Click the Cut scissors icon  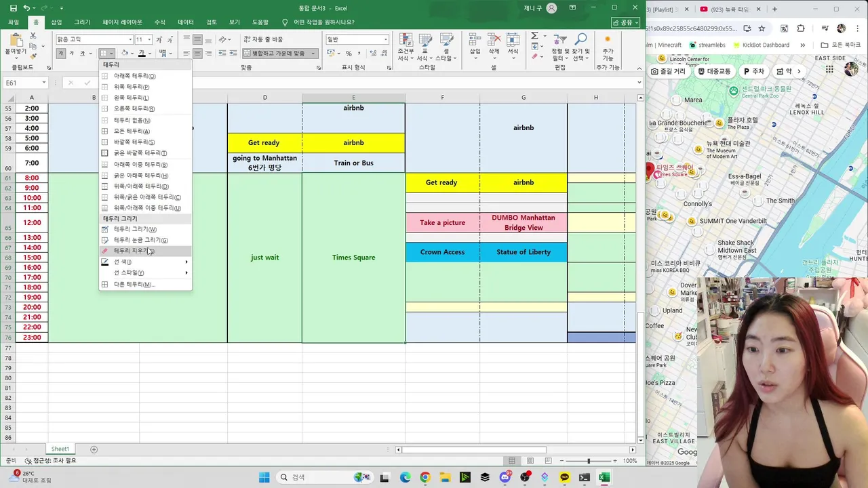[33, 35]
